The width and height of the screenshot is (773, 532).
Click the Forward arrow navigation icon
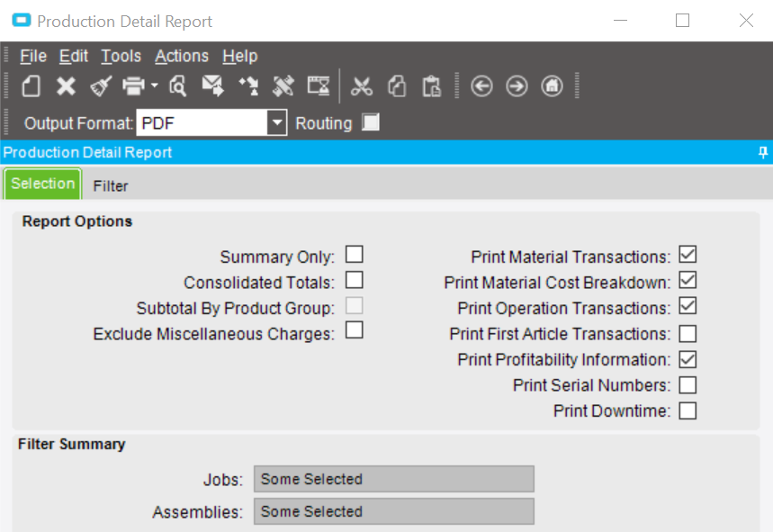pos(517,86)
